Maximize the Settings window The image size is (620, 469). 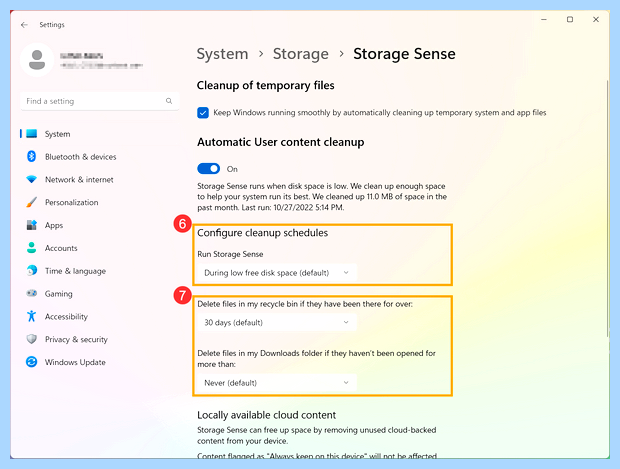(570, 19)
